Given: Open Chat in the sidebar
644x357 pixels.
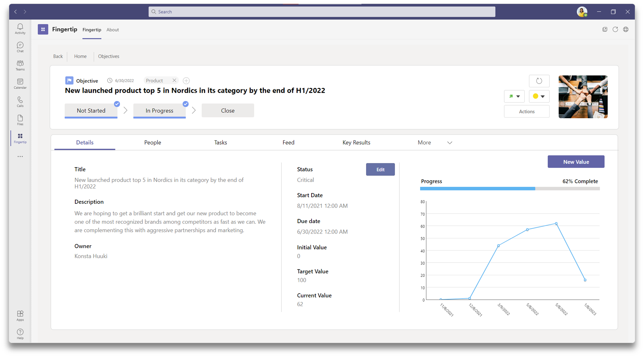Looking at the screenshot, I should (x=20, y=47).
